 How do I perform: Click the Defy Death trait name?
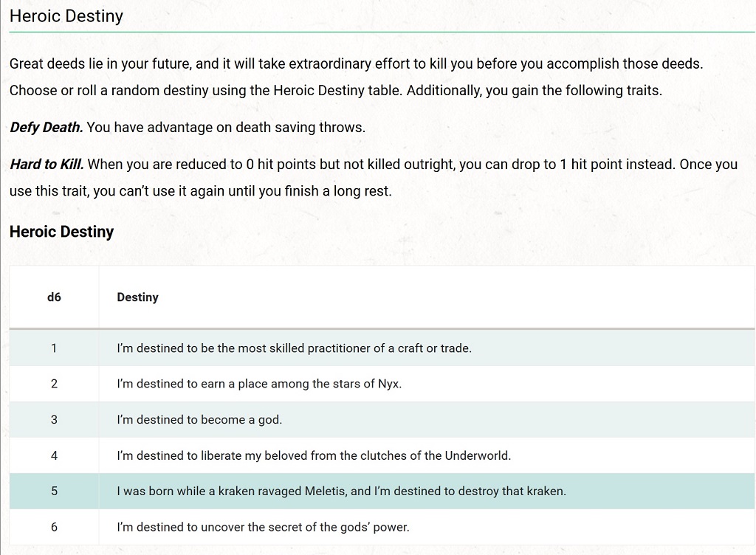click(x=47, y=128)
